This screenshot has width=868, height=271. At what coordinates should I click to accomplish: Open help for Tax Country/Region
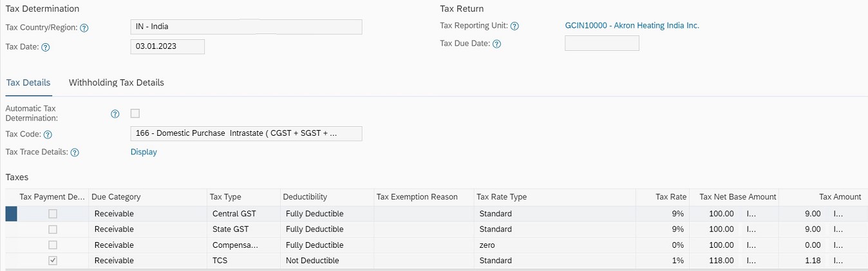[x=84, y=28]
